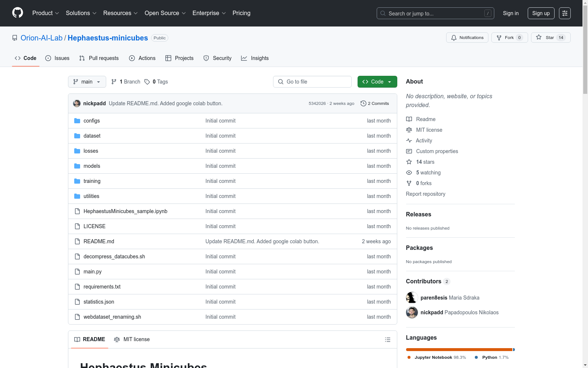Click the commit history clock icon

[x=363, y=103]
